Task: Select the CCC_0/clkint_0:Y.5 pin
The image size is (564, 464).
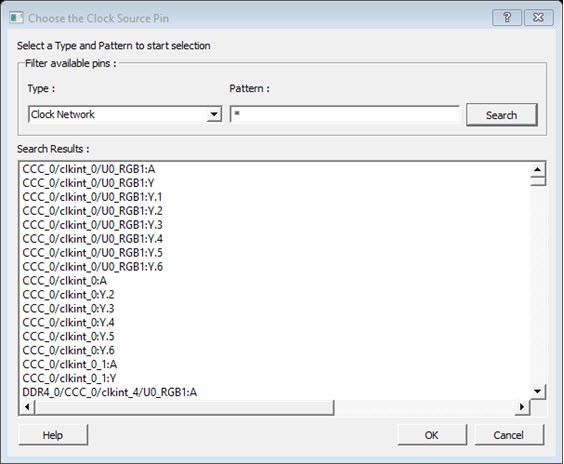Action: [x=68, y=336]
